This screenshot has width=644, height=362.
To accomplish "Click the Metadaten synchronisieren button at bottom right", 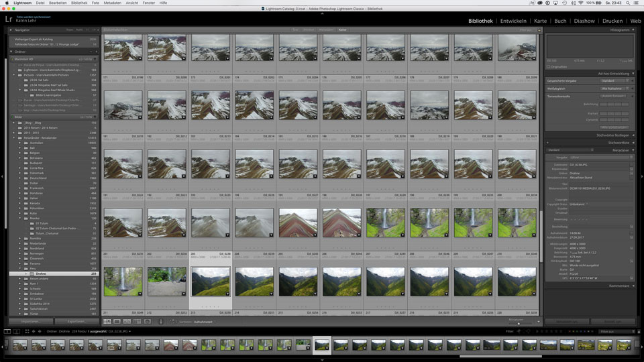I will 567,321.
